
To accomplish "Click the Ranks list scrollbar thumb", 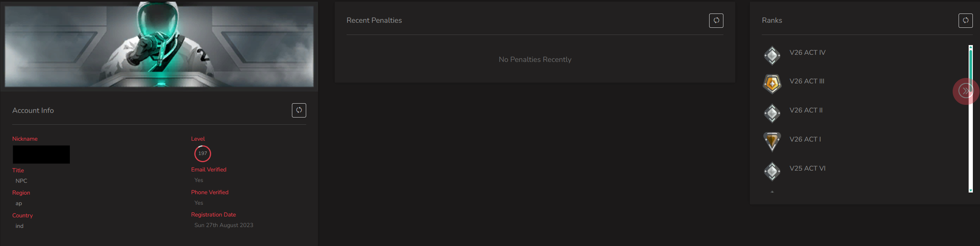I will (971, 70).
